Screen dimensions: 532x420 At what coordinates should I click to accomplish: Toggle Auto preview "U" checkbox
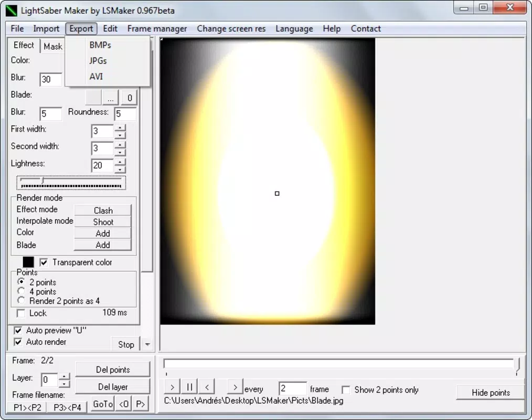18,330
